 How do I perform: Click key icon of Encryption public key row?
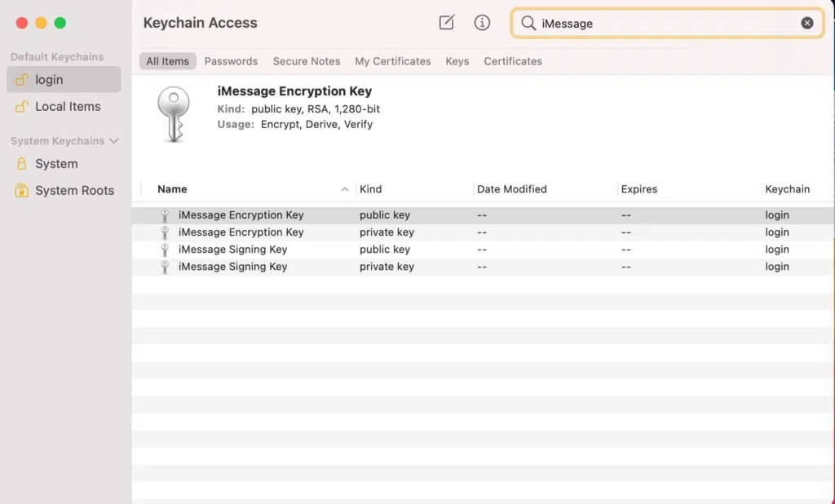click(165, 215)
